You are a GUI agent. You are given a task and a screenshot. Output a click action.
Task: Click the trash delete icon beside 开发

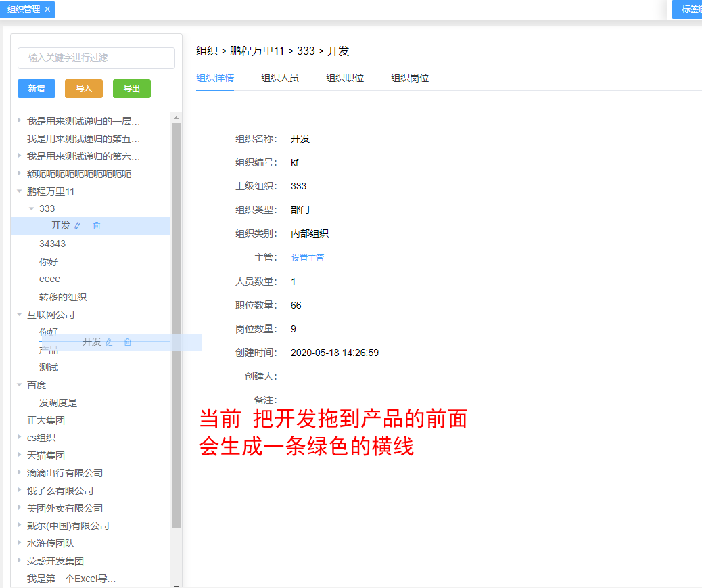point(97,225)
